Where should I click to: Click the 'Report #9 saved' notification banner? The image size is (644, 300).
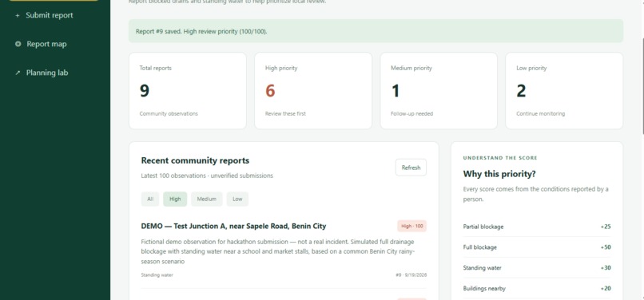click(376, 31)
